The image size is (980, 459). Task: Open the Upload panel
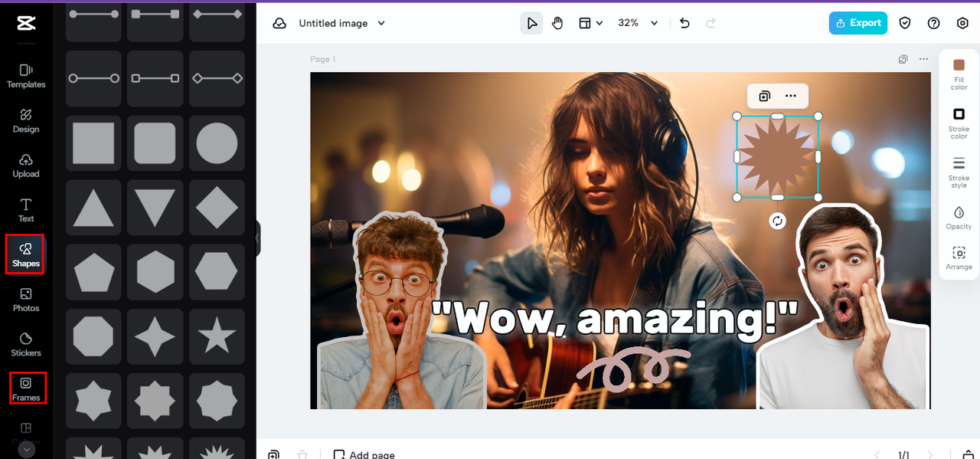point(26,166)
